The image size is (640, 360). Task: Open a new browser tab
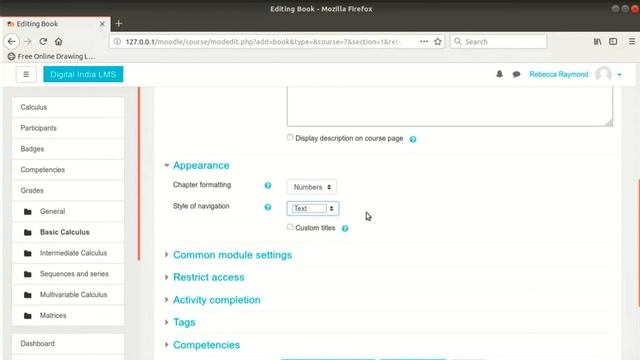(x=119, y=24)
